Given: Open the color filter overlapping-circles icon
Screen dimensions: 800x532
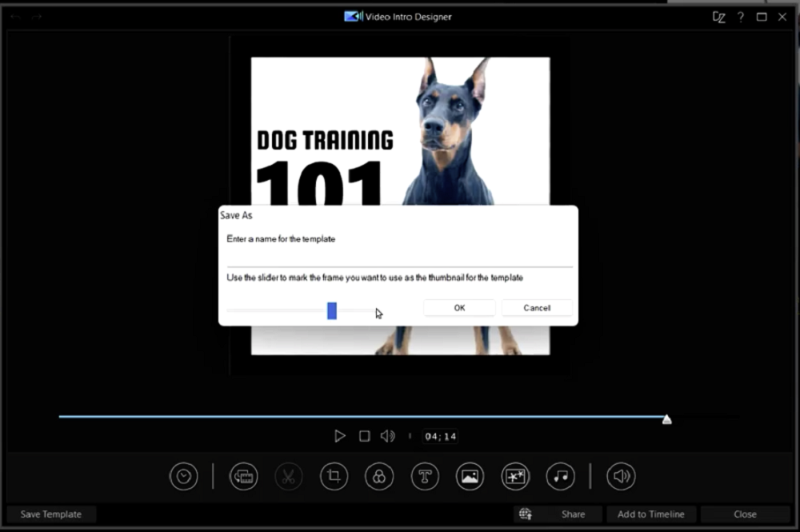Looking at the screenshot, I should tap(379, 477).
